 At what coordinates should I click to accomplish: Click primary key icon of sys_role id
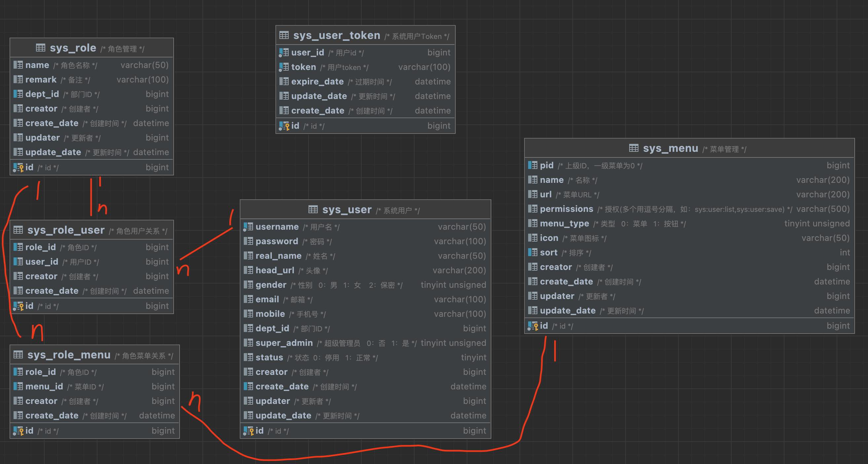(18, 167)
